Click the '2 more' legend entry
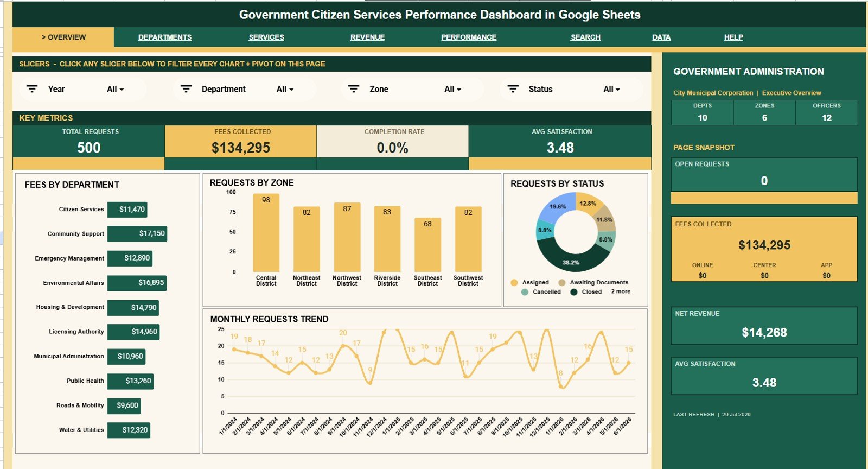The height and width of the screenshot is (469, 868). (621, 291)
